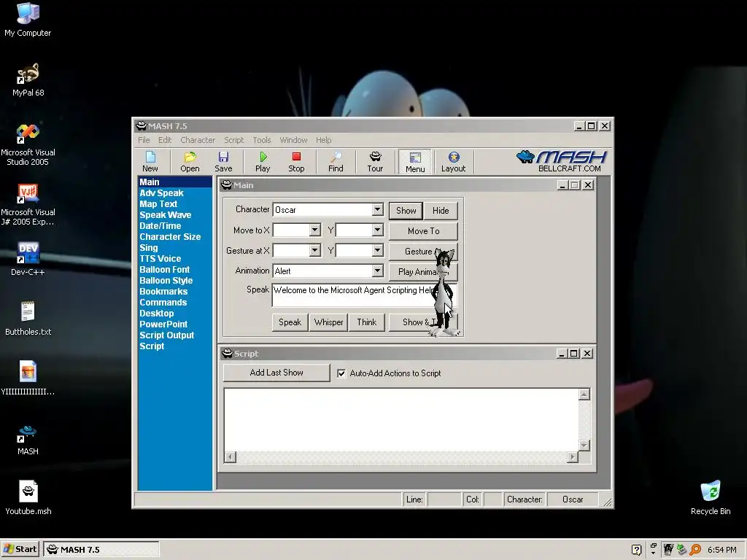Click the Find magnifier icon
The height and width of the screenshot is (560, 747).
pyautogui.click(x=336, y=161)
